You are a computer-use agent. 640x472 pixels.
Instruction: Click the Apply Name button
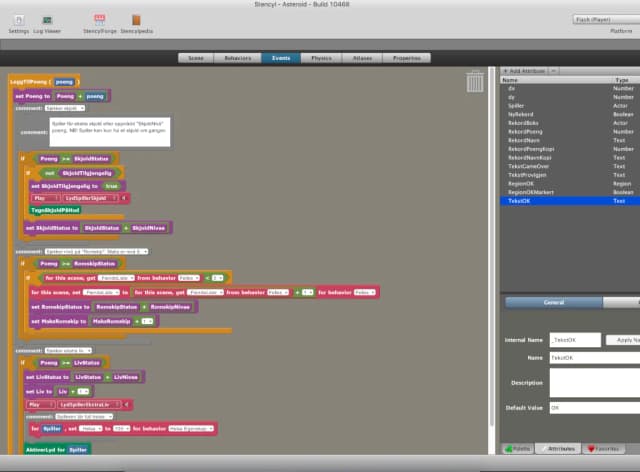pos(623,340)
